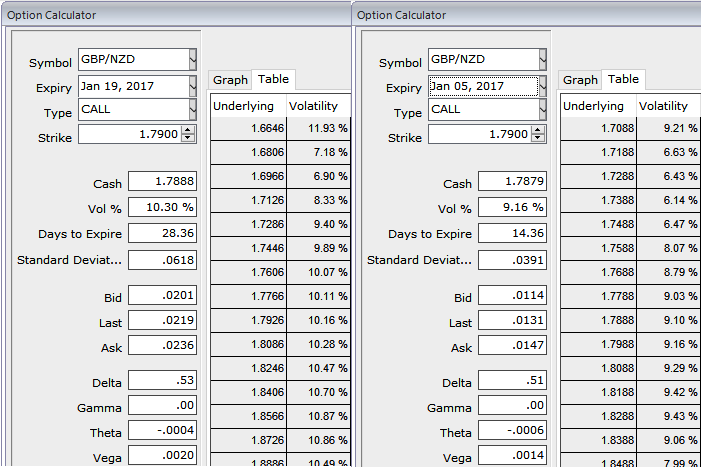702x467 pixels.
Task: Switch to the Graph tab in the left calculator
Action: pyautogui.click(x=230, y=80)
